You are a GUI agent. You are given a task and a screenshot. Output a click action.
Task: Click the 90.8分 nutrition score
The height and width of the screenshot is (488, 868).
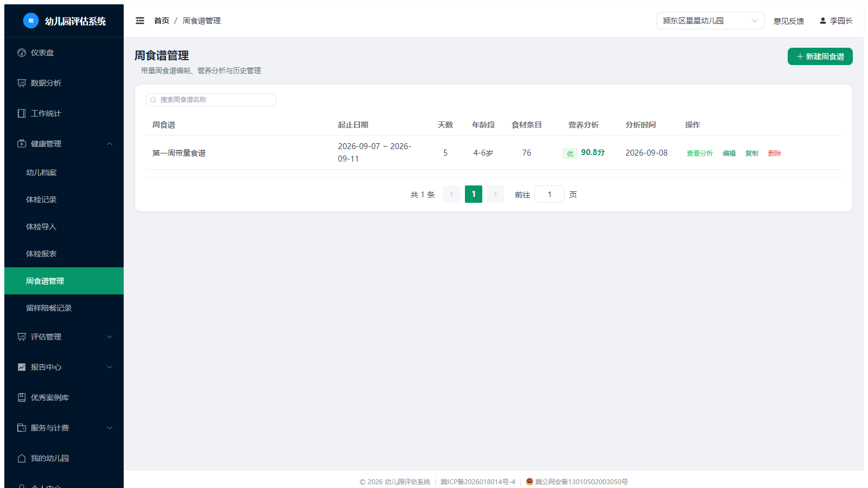coord(592,152)
